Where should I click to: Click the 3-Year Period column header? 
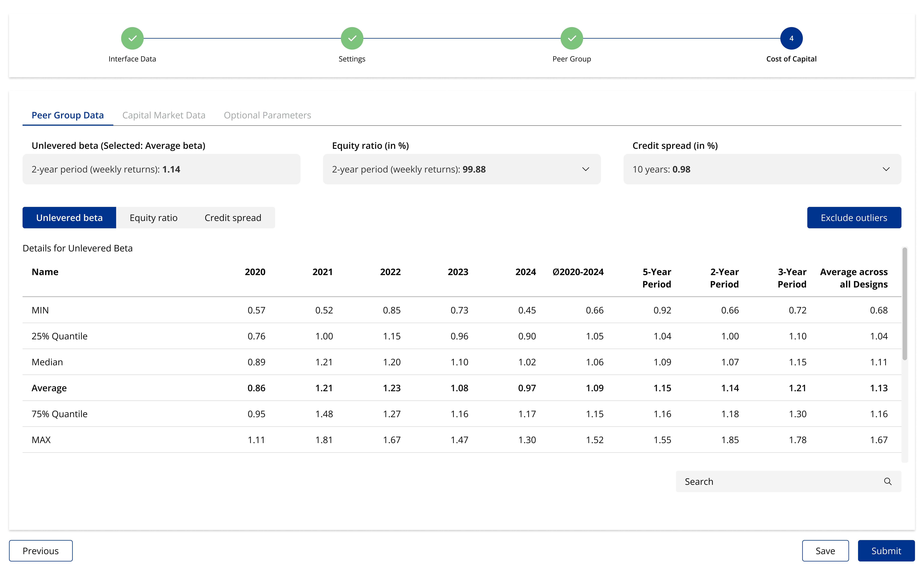point(792,278)
